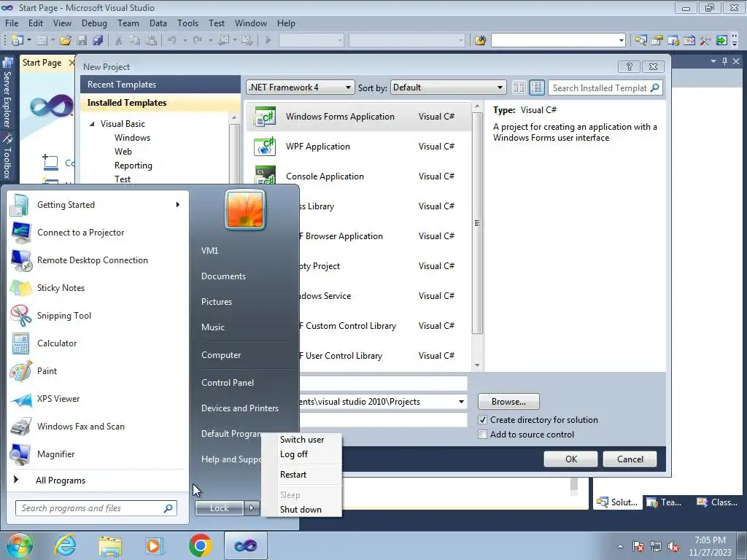Click the Lock button in Start menu
747x560 pixels.
(219, 508)
